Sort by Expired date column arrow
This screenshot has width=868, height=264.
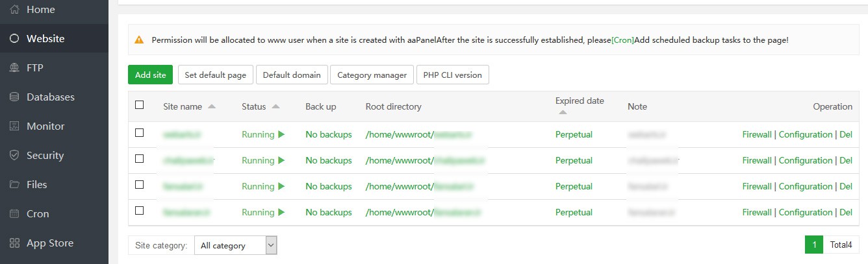[563, 113]
